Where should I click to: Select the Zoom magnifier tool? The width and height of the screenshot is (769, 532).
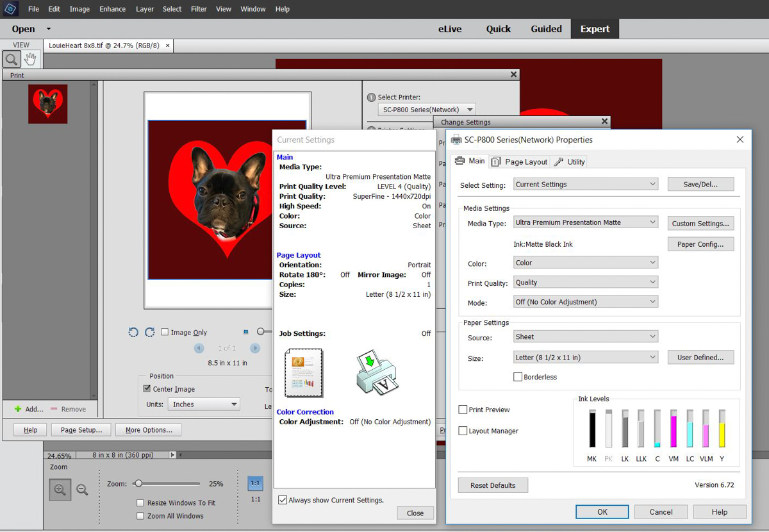12,60
